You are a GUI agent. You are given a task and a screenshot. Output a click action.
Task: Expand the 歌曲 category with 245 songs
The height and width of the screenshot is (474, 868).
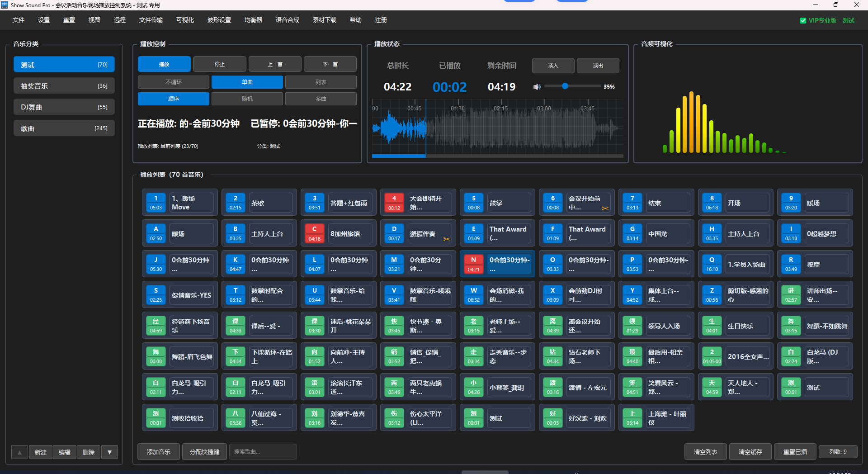64,128
